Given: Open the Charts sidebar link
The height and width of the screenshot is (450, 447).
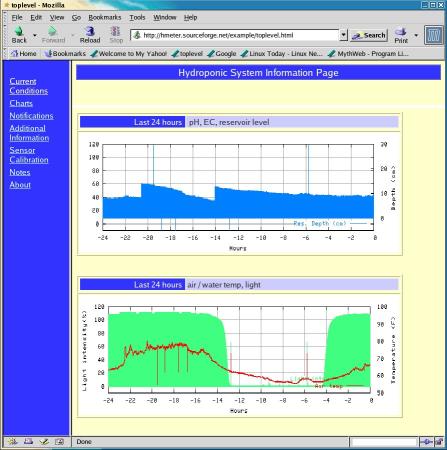Looking at the screenshot, I should tap(21, 103).
